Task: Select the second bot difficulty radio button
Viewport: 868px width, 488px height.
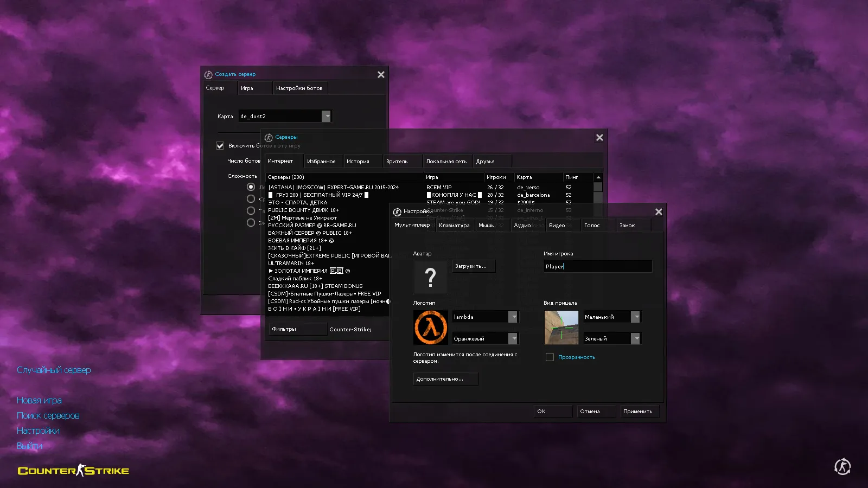Action: pos(251,199)
